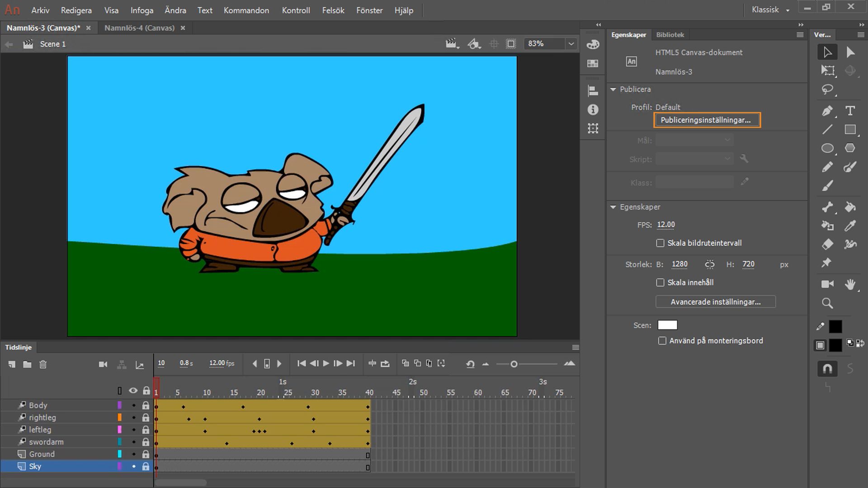This screenshot has width=868, height=488.
Task: Check Använd på monteringsbord option
Action: pyautogui.click(x=662, y=341)
